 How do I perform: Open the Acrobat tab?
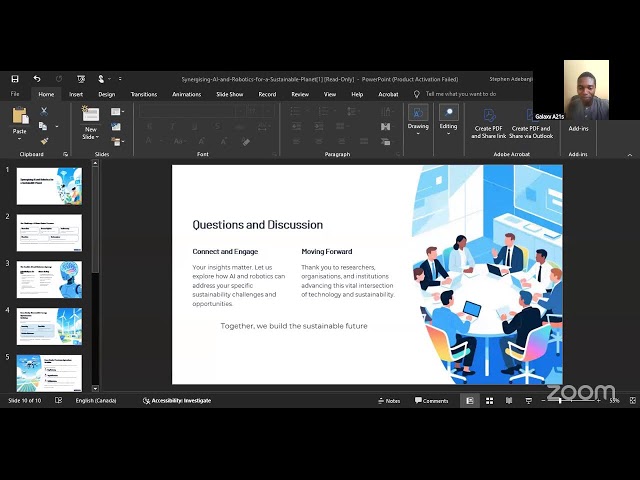coord(388,94)
